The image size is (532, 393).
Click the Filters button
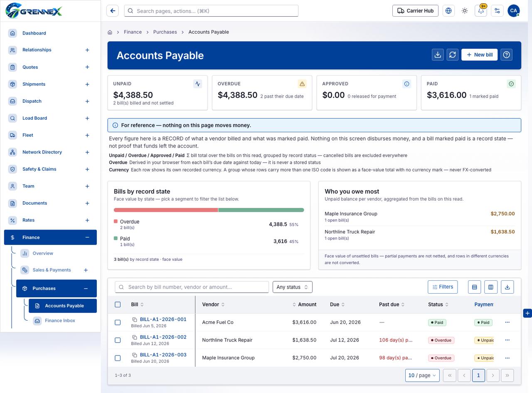point(443,287)
